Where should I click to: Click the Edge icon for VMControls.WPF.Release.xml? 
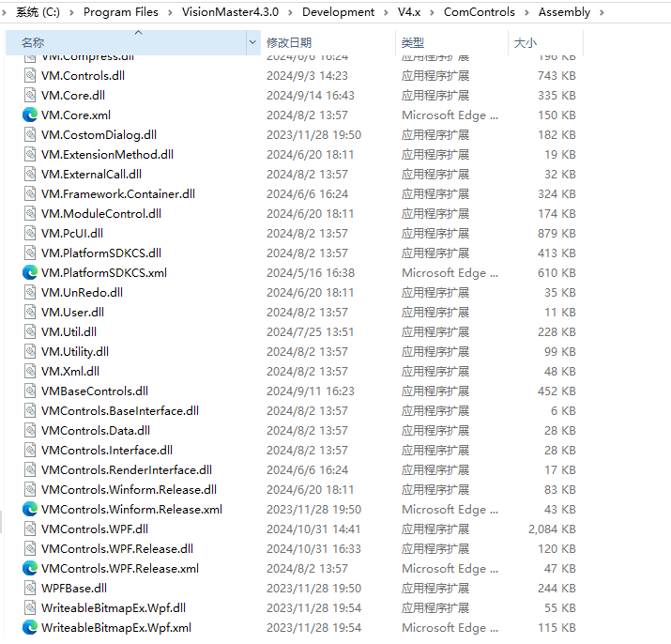coord(30,568)
